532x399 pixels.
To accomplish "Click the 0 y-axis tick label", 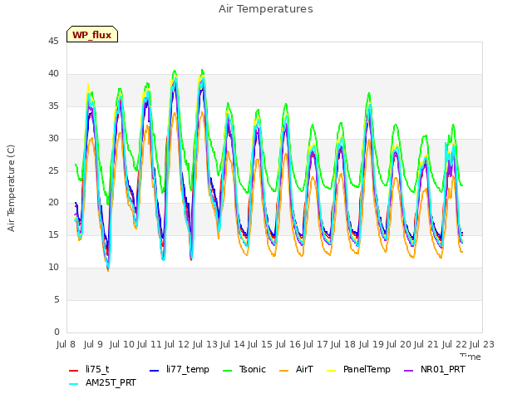I will (57, 332).
